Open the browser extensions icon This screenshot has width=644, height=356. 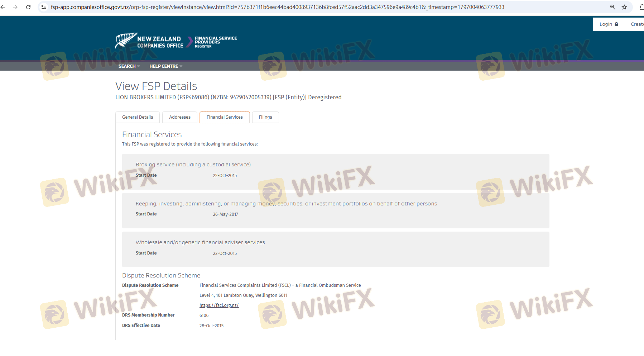tap(641, 7)
